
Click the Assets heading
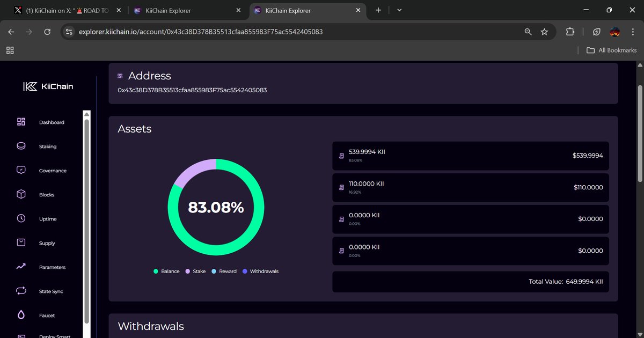[135, 129]
